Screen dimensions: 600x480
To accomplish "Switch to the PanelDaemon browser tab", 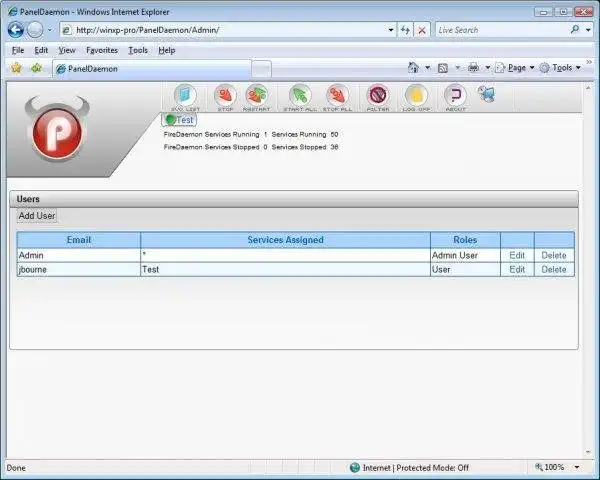I will 152,69.
